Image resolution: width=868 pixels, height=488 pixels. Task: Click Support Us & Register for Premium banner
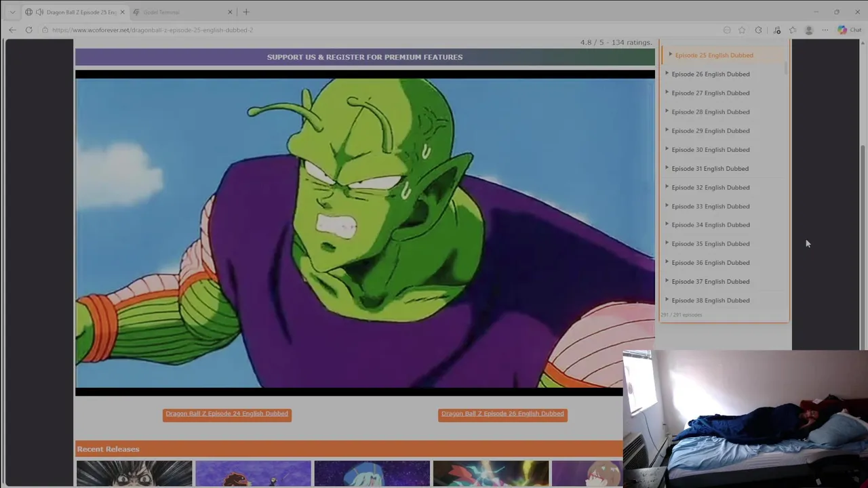(365, 57)
